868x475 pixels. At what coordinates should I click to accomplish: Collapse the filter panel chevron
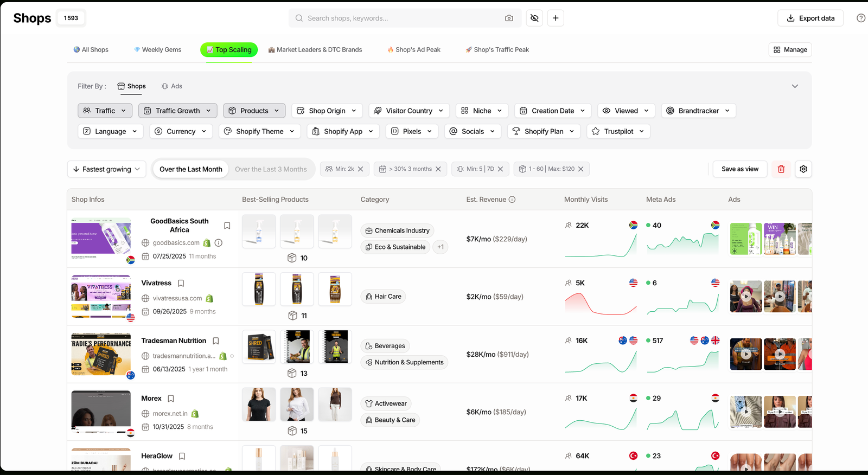point(795,86)
